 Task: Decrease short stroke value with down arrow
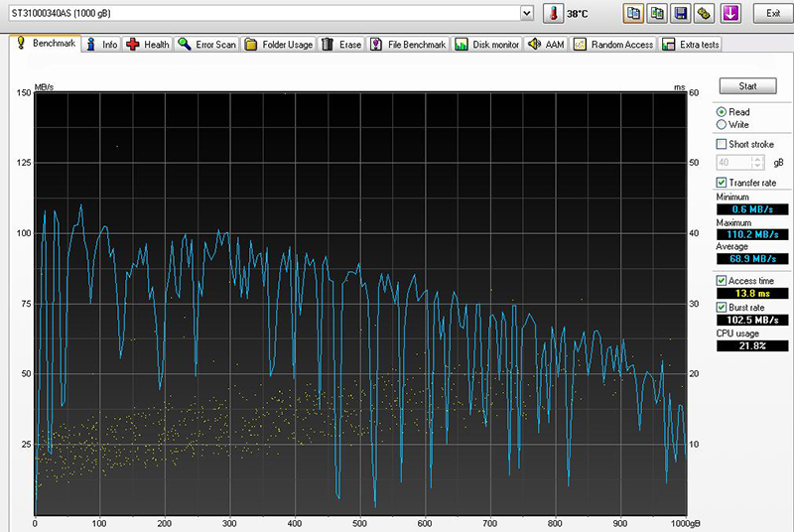(x=758, y=166)
